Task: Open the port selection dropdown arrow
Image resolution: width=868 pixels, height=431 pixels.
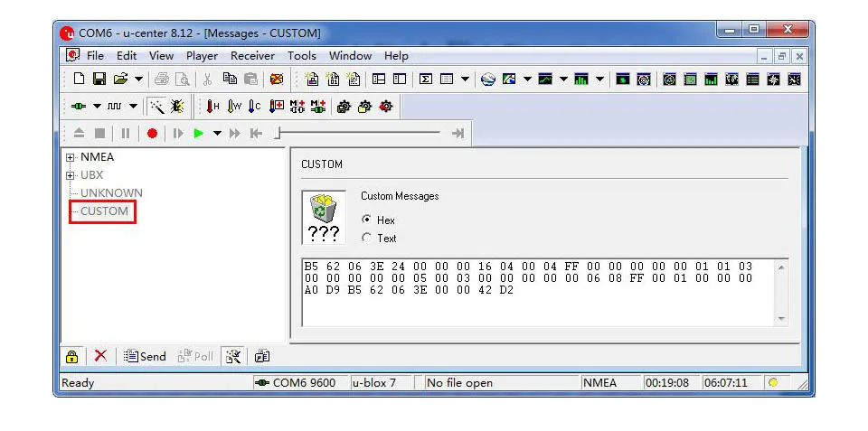Action: [x=97, y=106]
